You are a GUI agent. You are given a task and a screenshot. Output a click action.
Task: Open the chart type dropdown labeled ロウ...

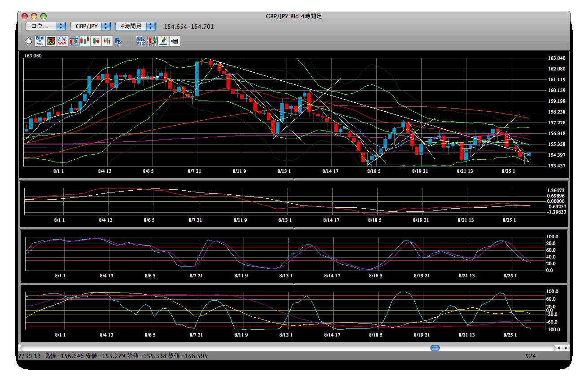click(x=46, y=26)
